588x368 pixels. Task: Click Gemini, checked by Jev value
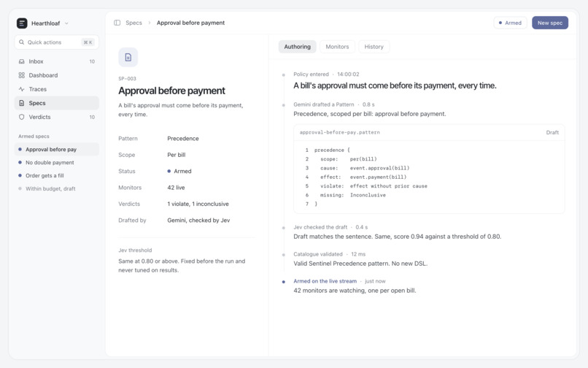(x=198, y=221)
